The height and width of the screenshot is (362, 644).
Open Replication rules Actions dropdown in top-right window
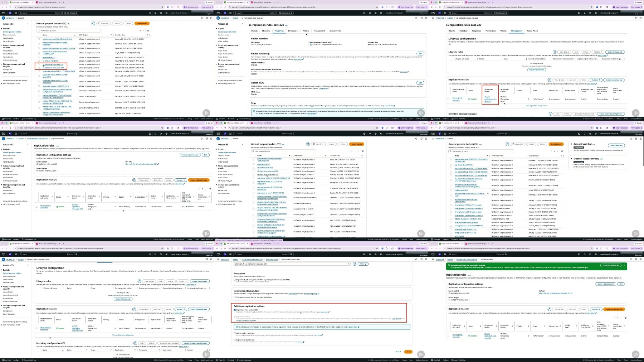click(596, 80)
